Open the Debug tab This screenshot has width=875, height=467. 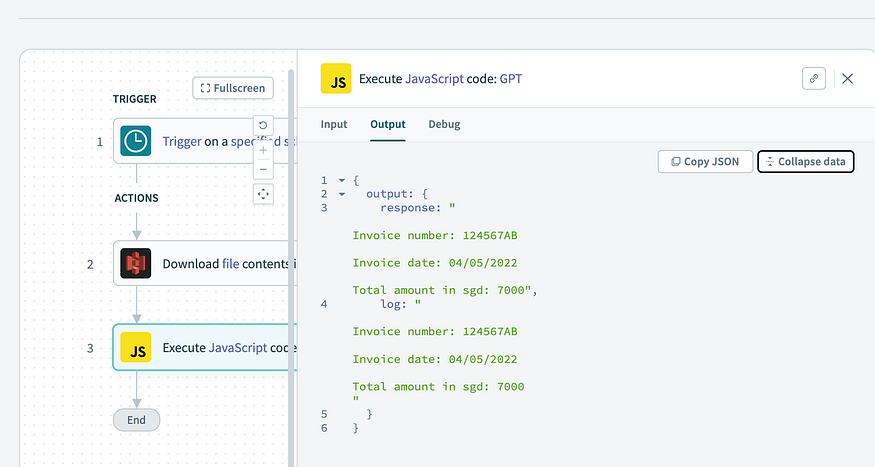click(x=444, y=124)
